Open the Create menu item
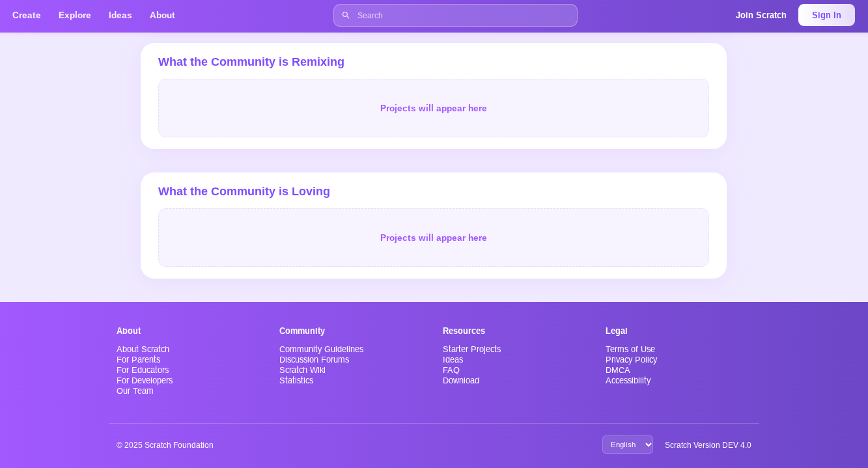 click(27, 15)
